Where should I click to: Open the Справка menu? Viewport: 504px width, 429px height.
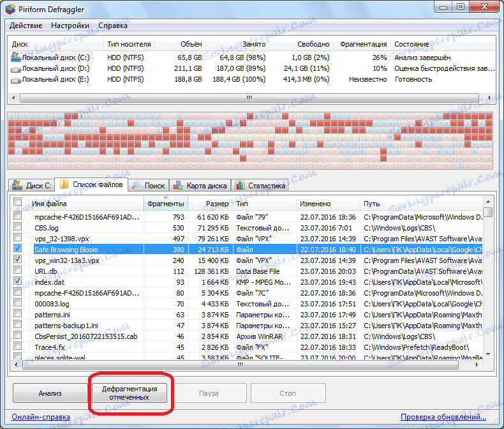tap(113, 26)
